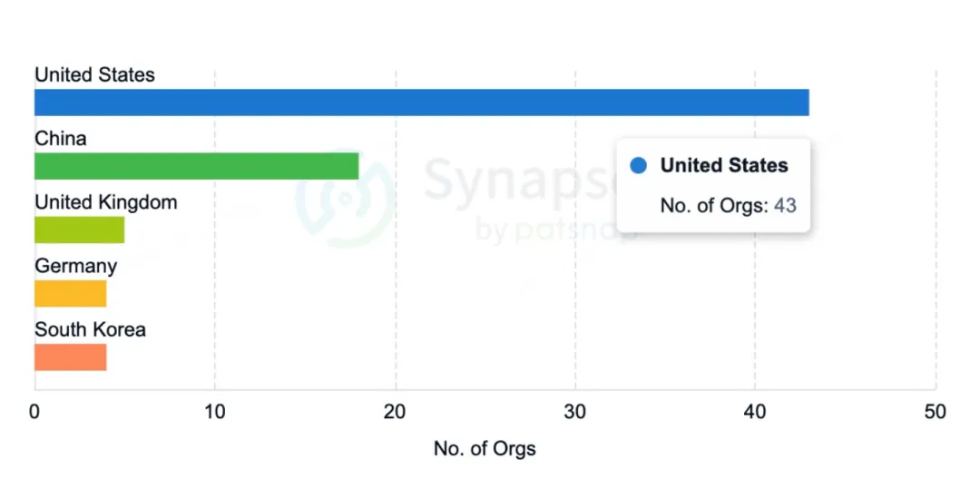The image size is (980, 479).
Task: Click the "China" category label
Action: [61, 139]
